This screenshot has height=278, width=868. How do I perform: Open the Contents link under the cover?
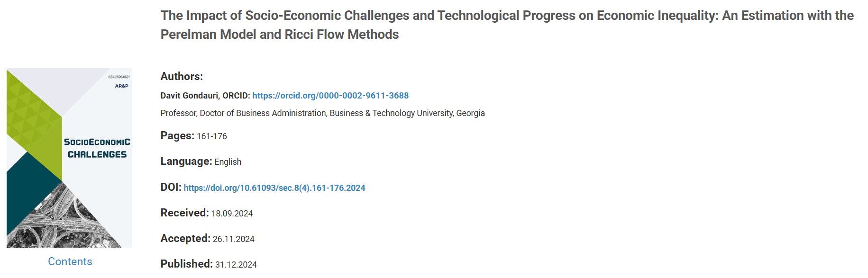pyautogui.click(x=70, y=261)
